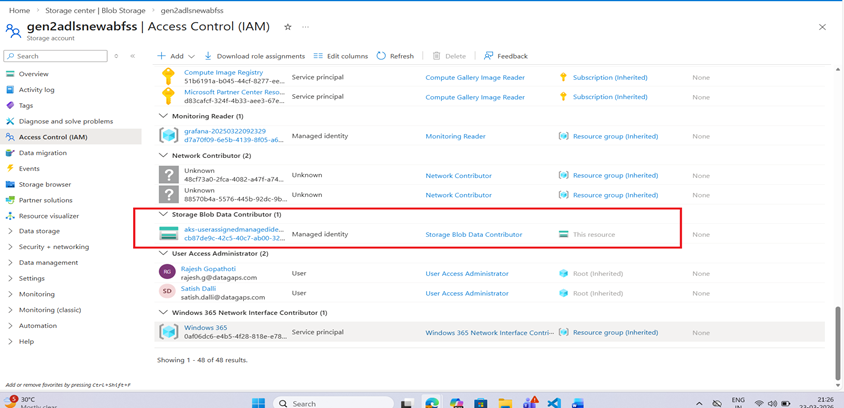Click the SD avatar icon
The image size is (844, 408).
point(167,291)
